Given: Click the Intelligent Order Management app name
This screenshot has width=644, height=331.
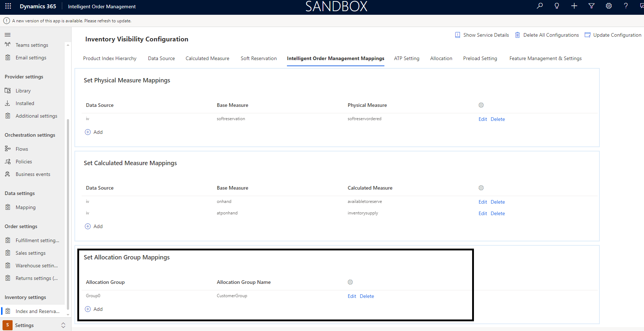Looking at the screenshot, I should pos(102,6).
